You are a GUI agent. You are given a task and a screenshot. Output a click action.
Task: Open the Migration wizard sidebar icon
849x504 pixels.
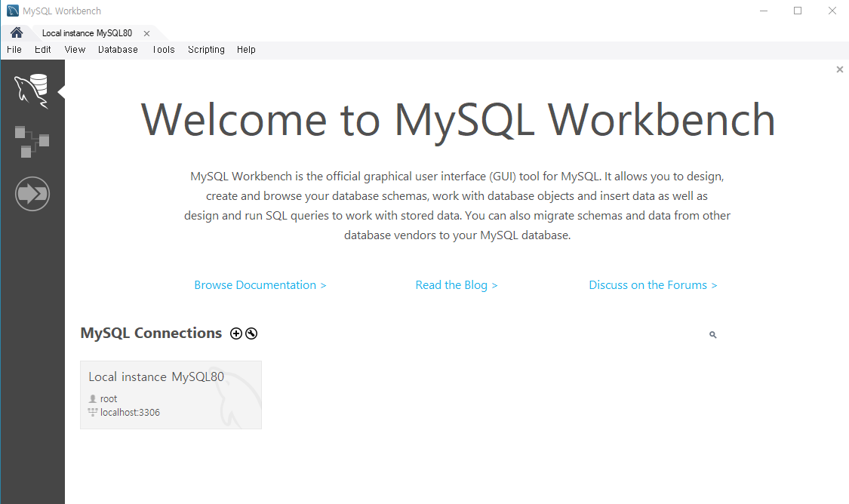pos(32,194)
